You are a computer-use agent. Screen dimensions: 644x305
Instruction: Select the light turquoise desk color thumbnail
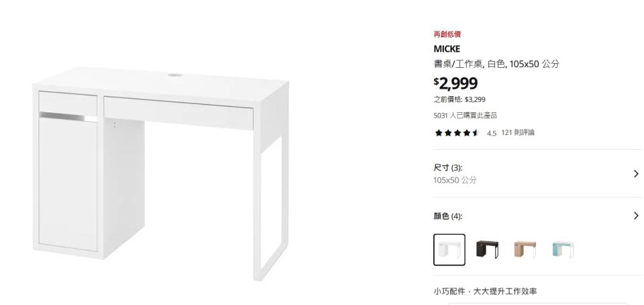[x=563, y=250]
